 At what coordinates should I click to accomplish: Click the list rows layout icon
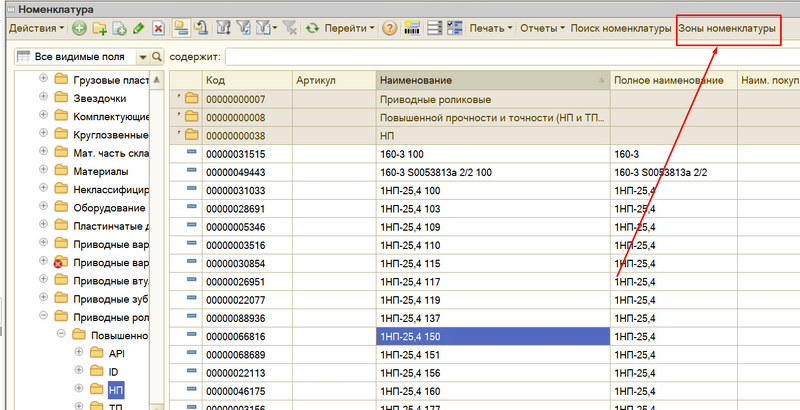(434, 29)
